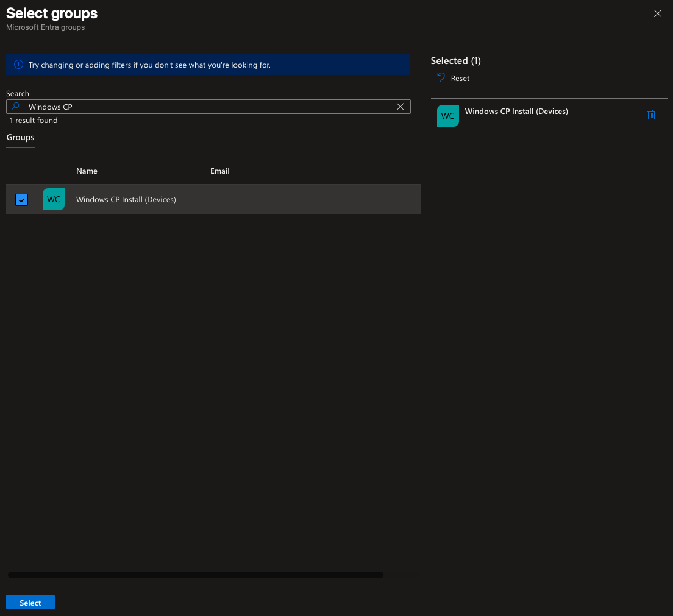Click Windows CP Install (Devices) in Selected pane
This screenshot has height=616, width=673.
click(516, 111)
